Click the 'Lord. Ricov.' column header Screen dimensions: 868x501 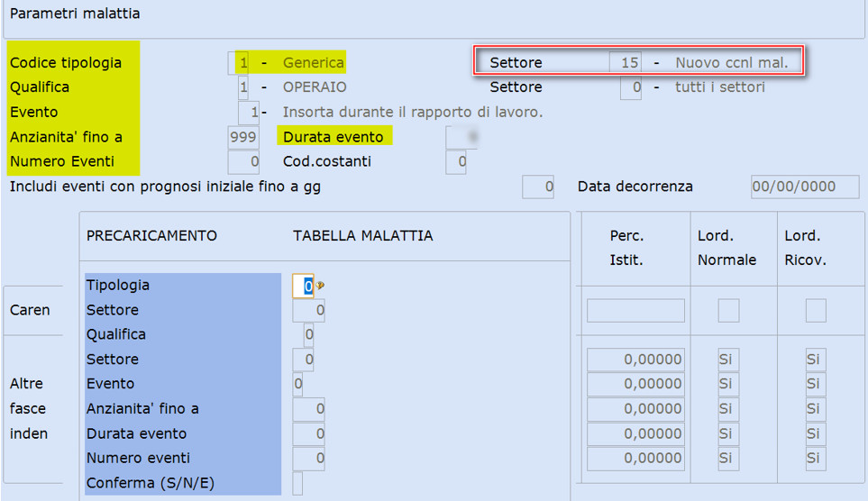pyautogui.click(x=806, y=248)
